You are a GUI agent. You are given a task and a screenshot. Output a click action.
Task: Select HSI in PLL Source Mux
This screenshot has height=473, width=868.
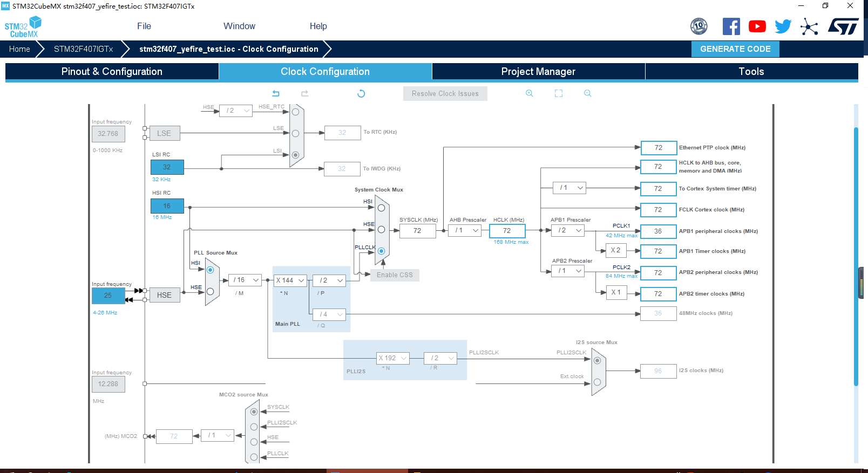[210, 270]
